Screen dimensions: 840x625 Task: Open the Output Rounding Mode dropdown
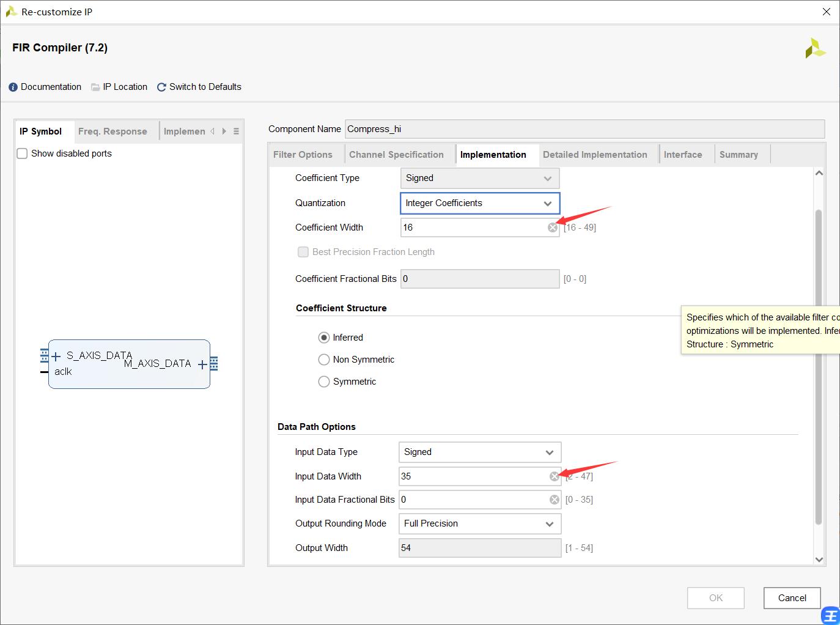[x=480, y=523]
